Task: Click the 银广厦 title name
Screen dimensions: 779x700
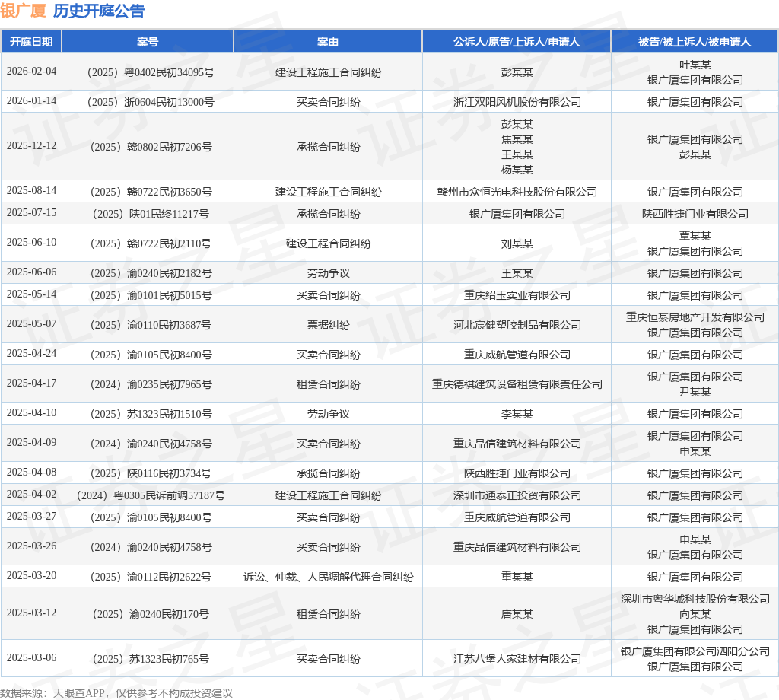Action: point(23,11)
